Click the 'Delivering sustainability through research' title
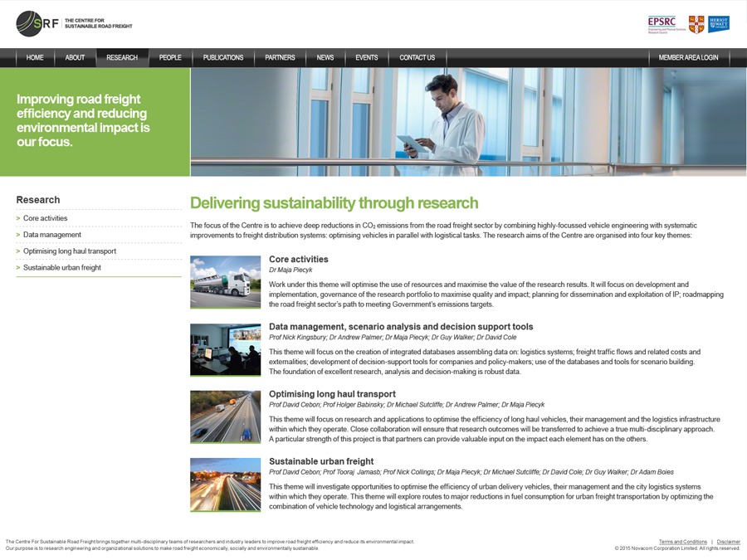747x560 pixels. [334, 203]
